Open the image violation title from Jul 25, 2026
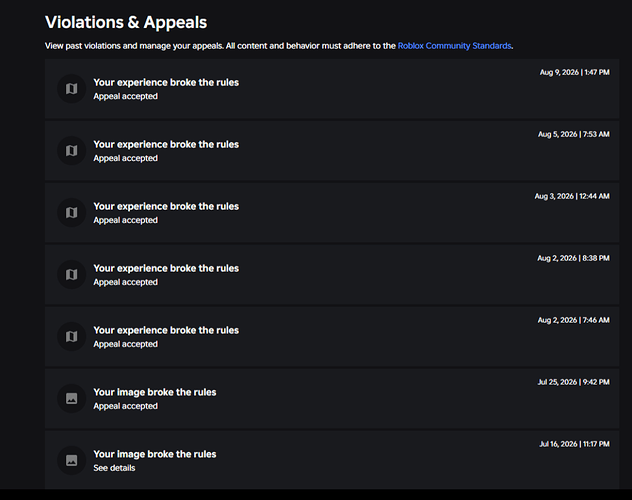The width and height of the screenshot is (632, 500). (x=155, y=392)
